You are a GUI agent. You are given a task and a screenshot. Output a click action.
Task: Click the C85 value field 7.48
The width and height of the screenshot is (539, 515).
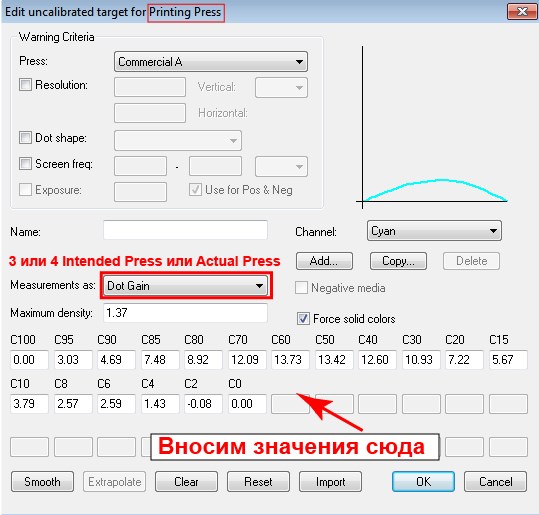(160, 360)
